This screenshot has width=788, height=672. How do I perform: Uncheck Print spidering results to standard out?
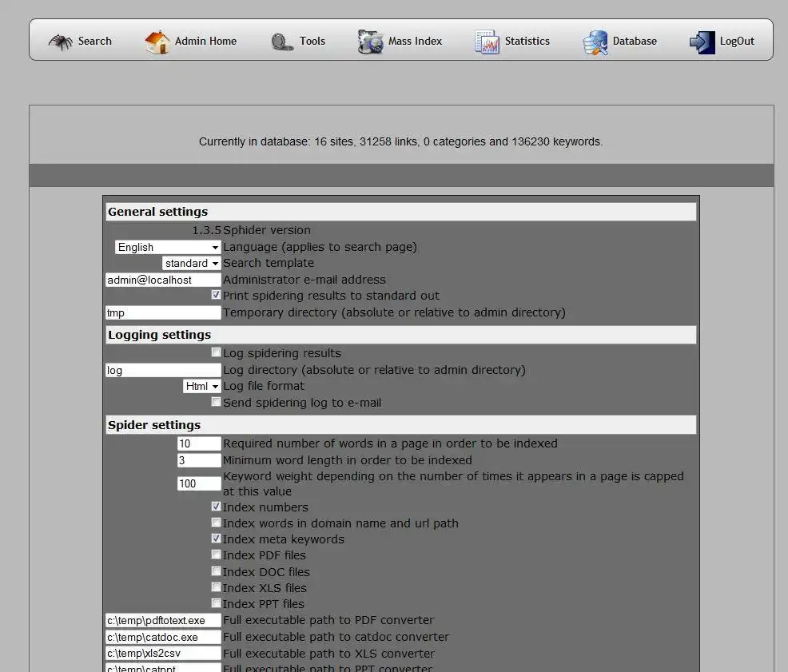coord(216,295)
